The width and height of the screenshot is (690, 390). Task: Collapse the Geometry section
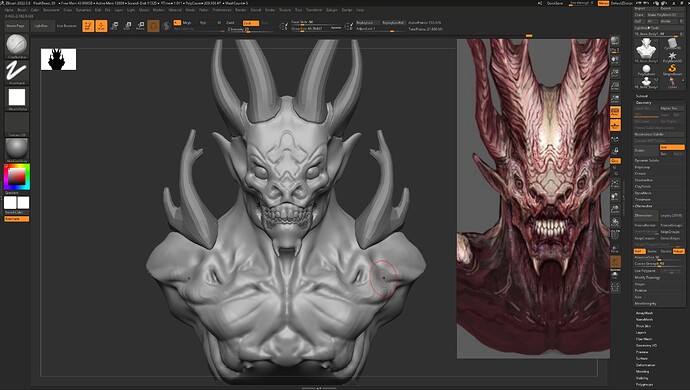tap(643, 103)
